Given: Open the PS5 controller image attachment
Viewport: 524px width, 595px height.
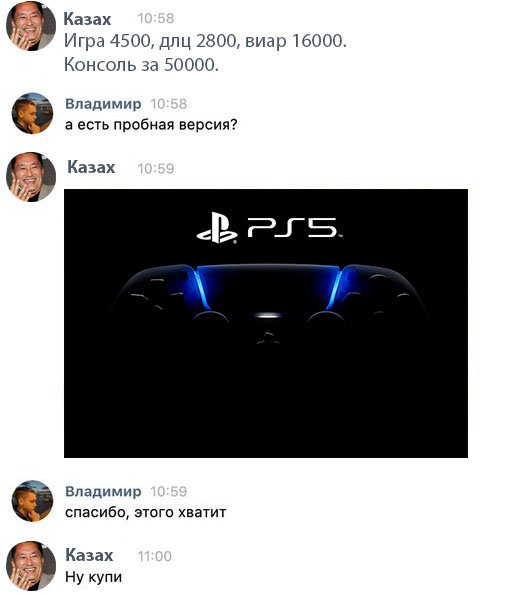Looking at the screenshot, I should coord(266,323).
